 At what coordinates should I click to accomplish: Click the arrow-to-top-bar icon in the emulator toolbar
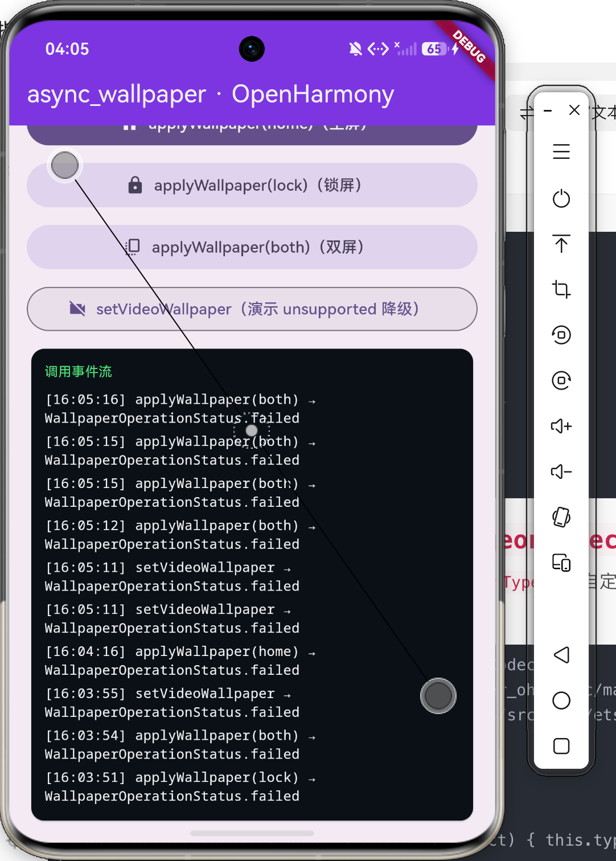coord(561,244)
